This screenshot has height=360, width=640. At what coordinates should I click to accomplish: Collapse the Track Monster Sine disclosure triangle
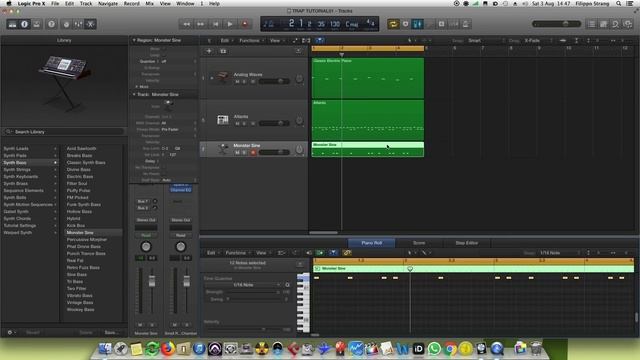click(134, 94)
